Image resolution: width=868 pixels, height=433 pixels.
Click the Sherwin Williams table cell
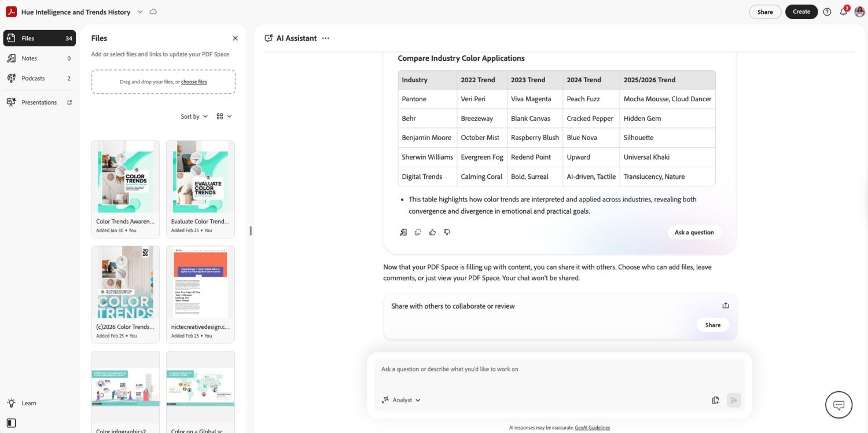(427, 157)
